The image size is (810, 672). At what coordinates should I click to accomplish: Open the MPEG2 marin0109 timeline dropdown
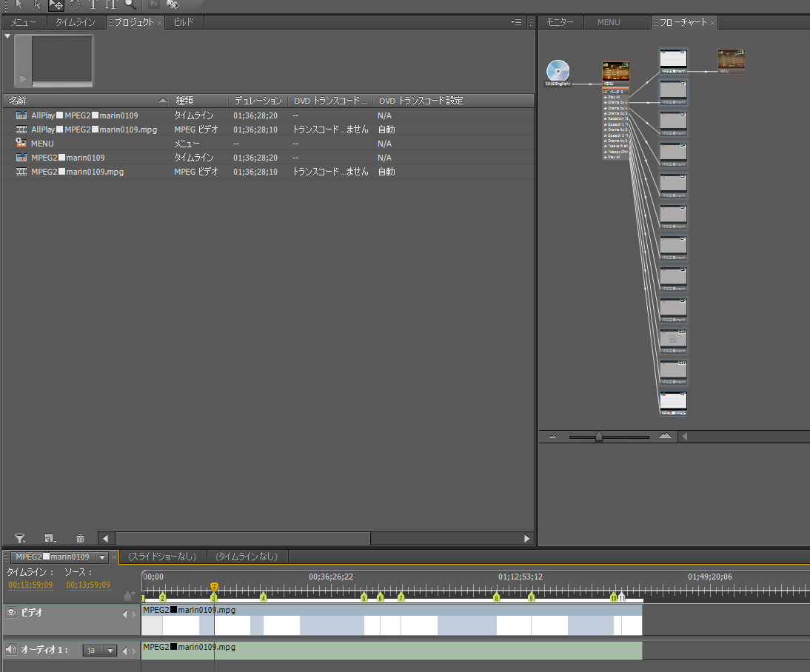102,557
